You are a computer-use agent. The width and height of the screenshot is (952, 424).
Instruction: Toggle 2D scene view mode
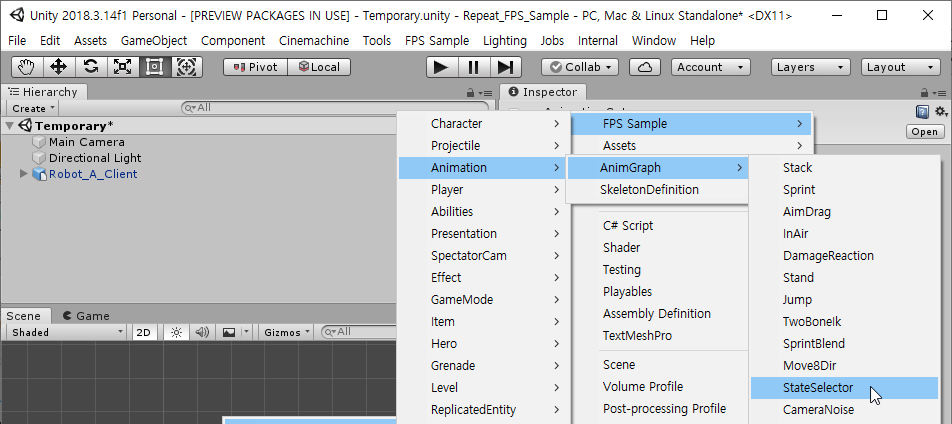click(143, 332)
